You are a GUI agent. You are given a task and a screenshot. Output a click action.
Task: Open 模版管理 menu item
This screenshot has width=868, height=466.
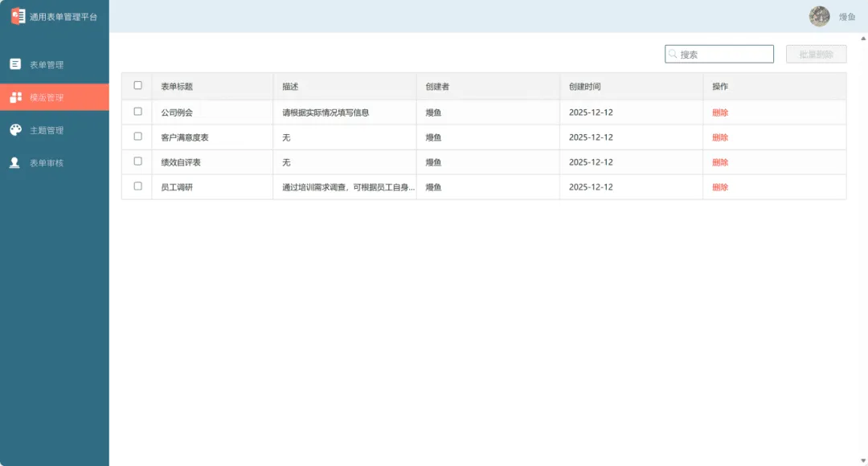[55, 97]
